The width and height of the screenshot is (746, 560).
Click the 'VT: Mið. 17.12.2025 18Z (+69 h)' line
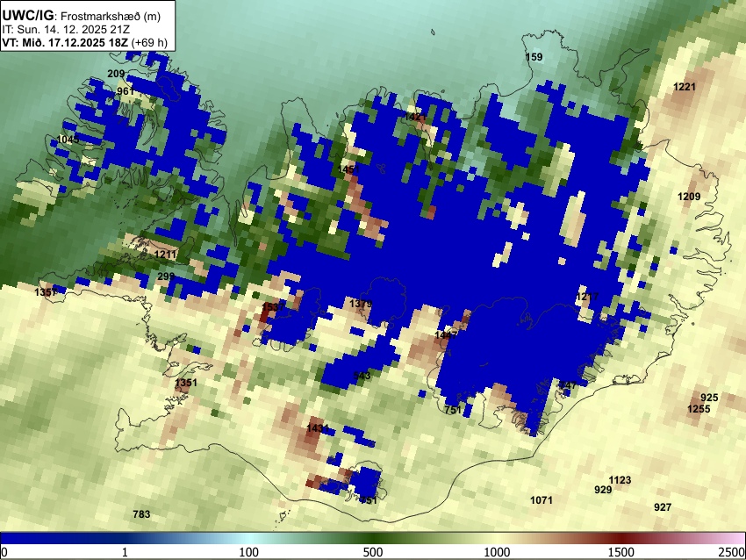tap(84, 42)
